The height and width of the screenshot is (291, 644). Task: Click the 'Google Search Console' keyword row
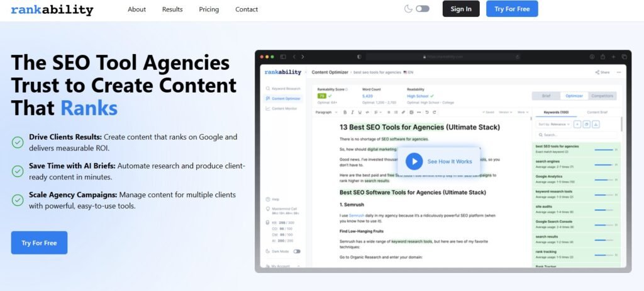coord(576,224)
